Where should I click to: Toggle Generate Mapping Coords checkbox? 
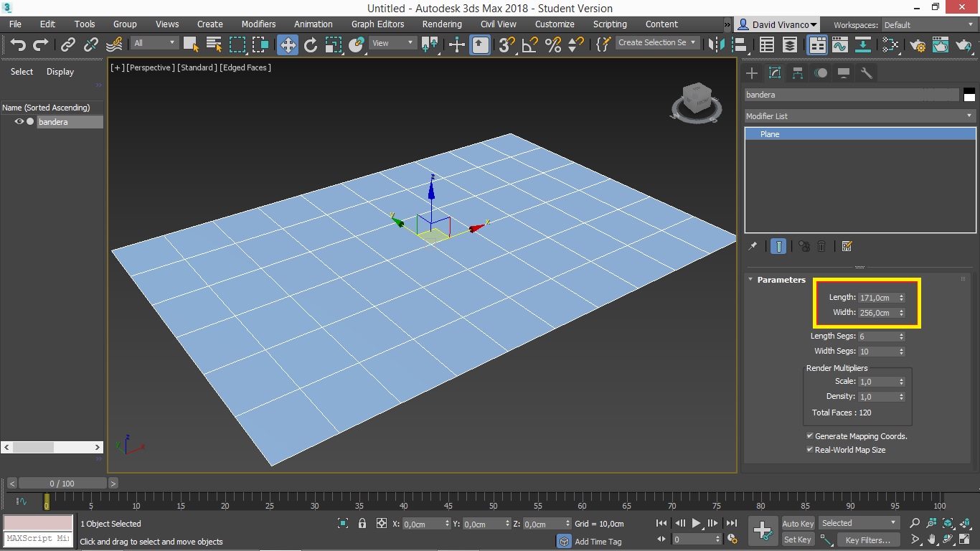pos(810,436)
